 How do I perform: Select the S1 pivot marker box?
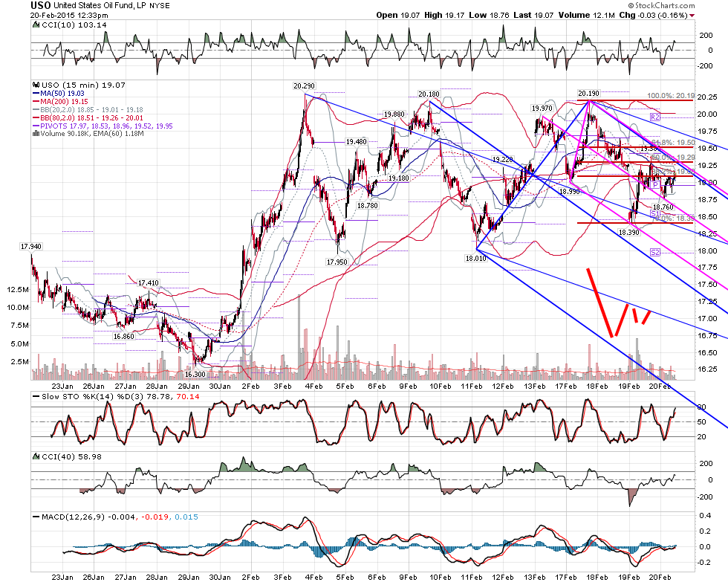click(655, 213)
